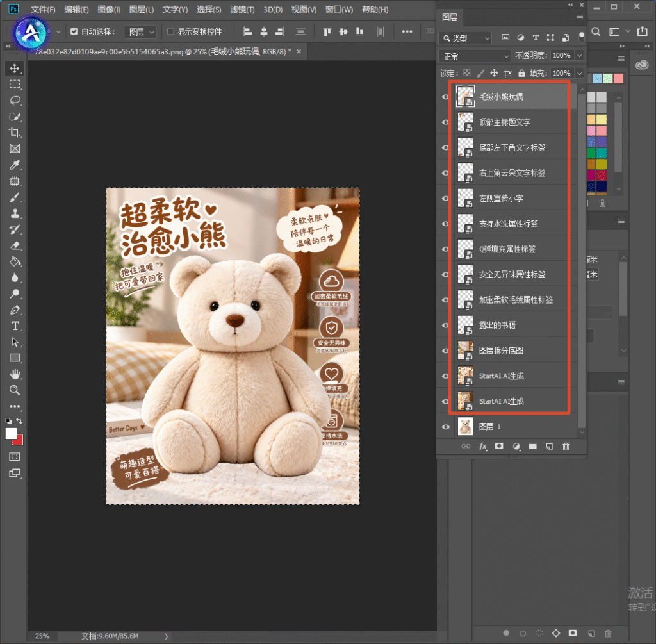656x644 pixels.
Task: Open the 图像(I) menu
Action: 109,9
